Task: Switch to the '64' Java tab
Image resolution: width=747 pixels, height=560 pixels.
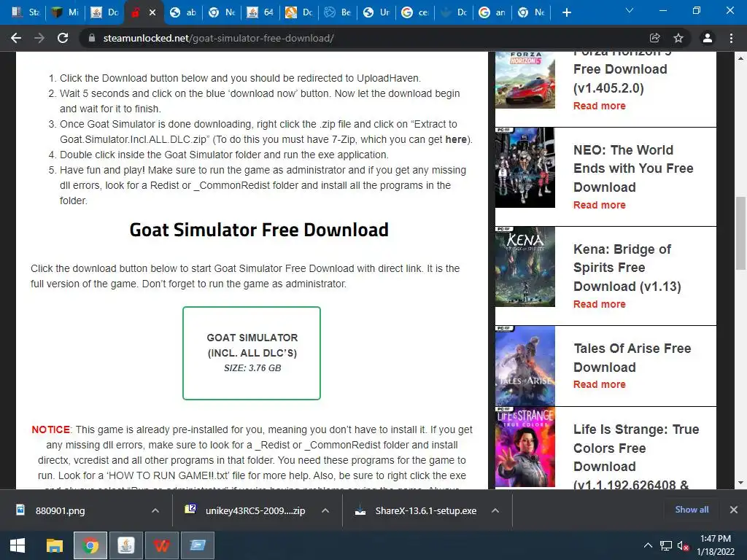Action: click(260, 12)
